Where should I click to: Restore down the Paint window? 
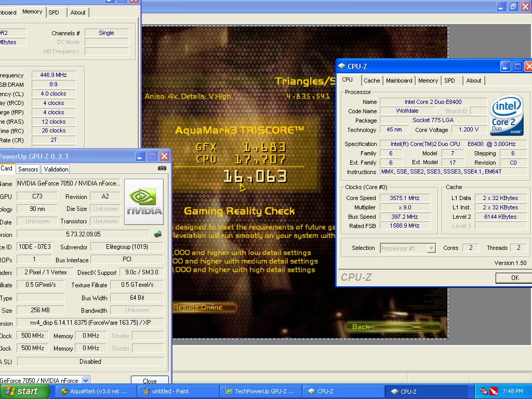click(513, 6)
